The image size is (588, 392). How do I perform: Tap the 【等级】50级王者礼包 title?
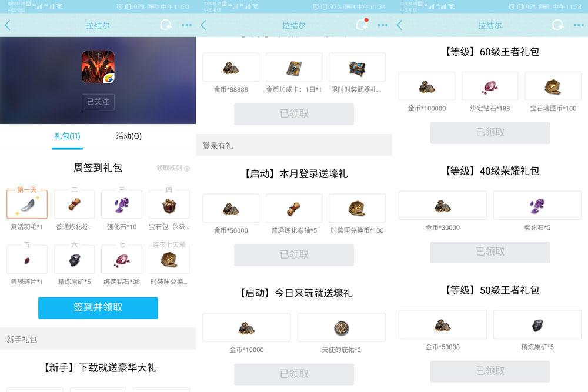tap(490, 290)
